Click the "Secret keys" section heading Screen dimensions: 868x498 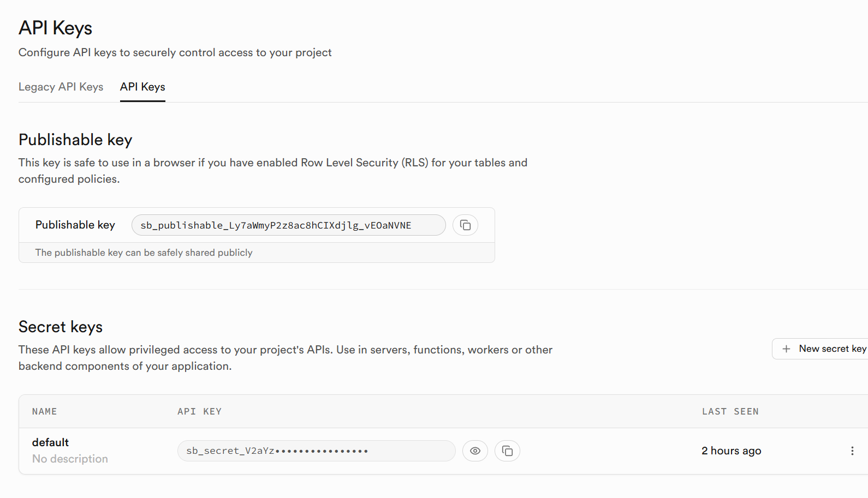click(61, 327)
